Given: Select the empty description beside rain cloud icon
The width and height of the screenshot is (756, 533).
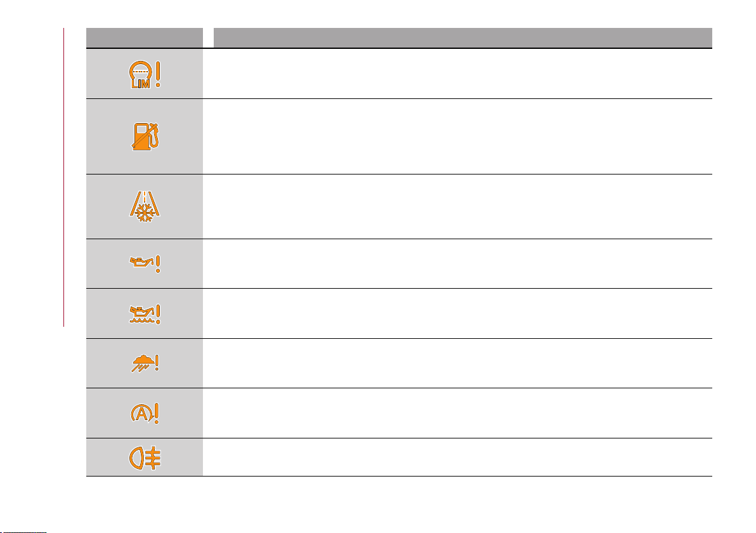Looking at the screenshot, I should tap(457, 363).
